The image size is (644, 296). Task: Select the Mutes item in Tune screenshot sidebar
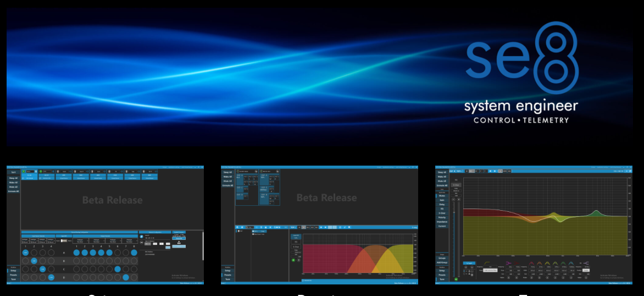point(442,196)
